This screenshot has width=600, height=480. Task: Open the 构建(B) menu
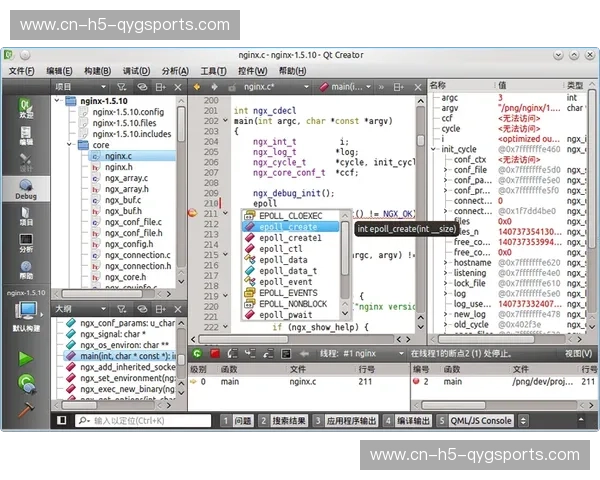pyautogui.click(x=98, y=71)
